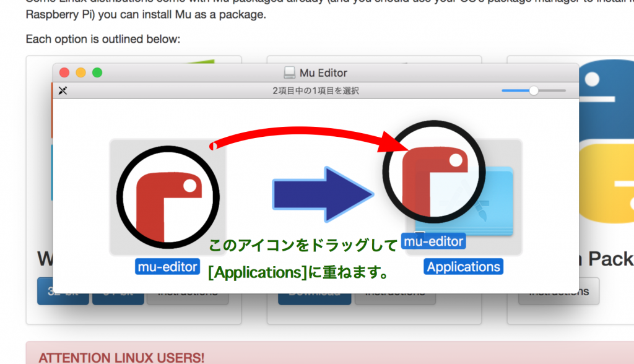Click the rightmost Instructions button on the web page
The image size is (634, 364).
pyautogui.click(x=559, y=291)
